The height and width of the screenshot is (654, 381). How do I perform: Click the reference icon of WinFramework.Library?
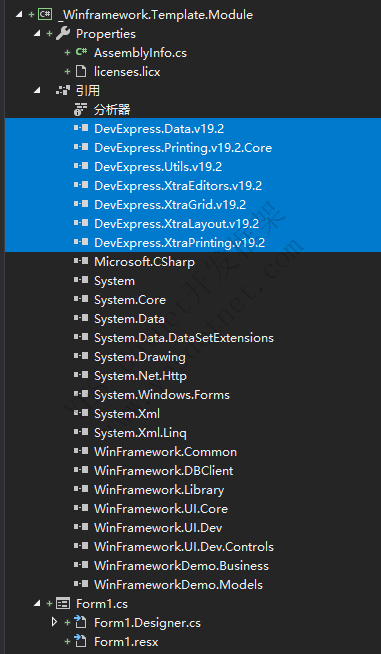coord(81,489)
